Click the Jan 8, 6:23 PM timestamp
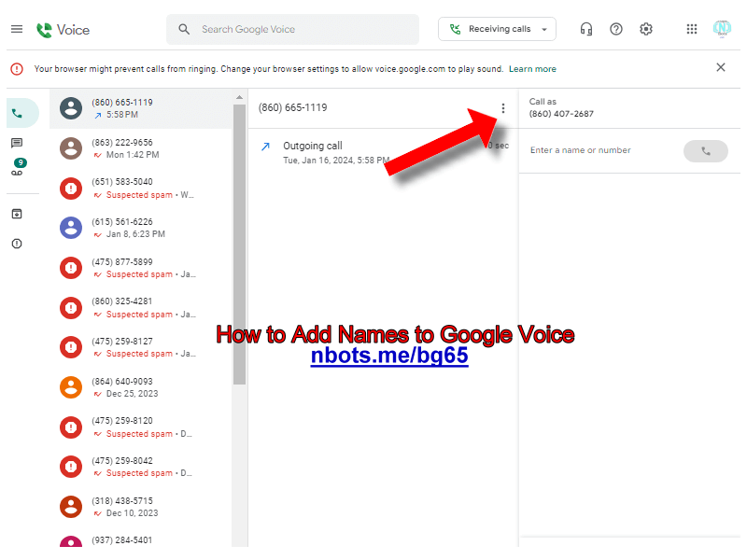Screen dimensions: 747x560 point(135,234)
